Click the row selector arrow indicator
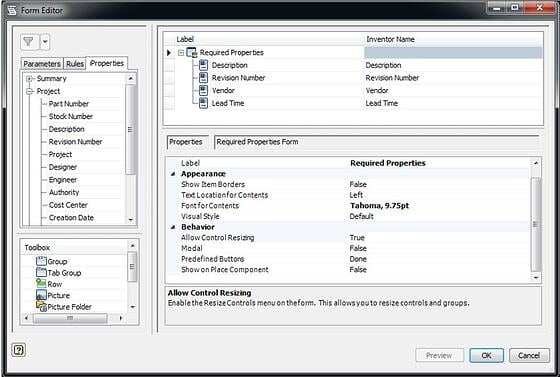The width and height of the screenshot is (560, 377). (169, 53)
